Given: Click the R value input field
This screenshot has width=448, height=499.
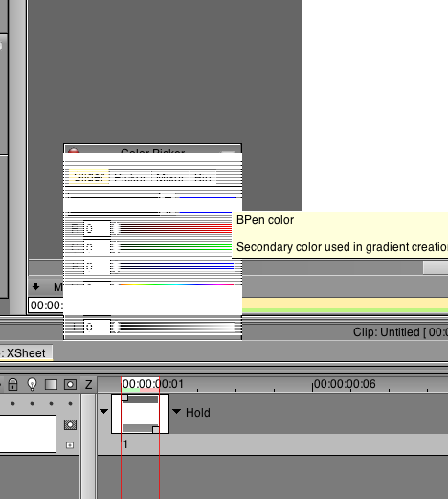Looking at the screenshot, I should [97, 229].
